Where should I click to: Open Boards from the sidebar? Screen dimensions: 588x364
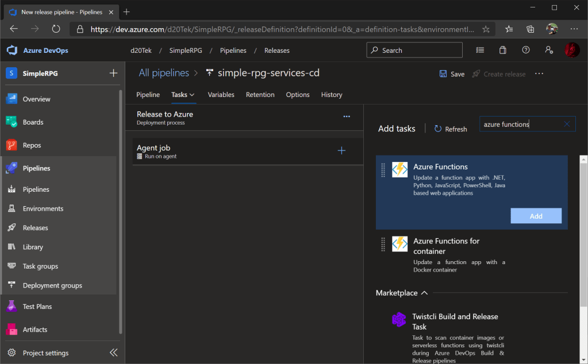[x=33, y=122]
